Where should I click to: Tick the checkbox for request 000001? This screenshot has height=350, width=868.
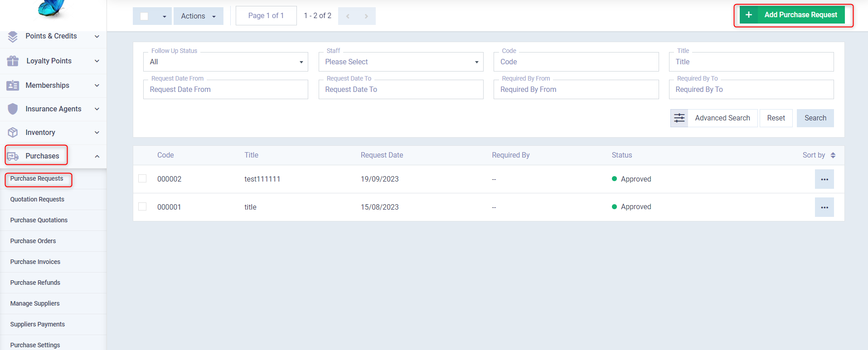[142, 206]
